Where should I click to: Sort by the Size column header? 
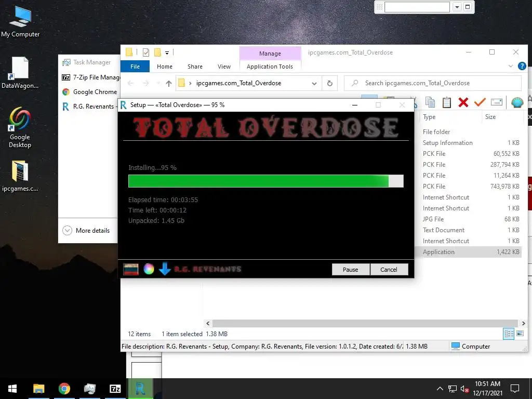point(490,117)
